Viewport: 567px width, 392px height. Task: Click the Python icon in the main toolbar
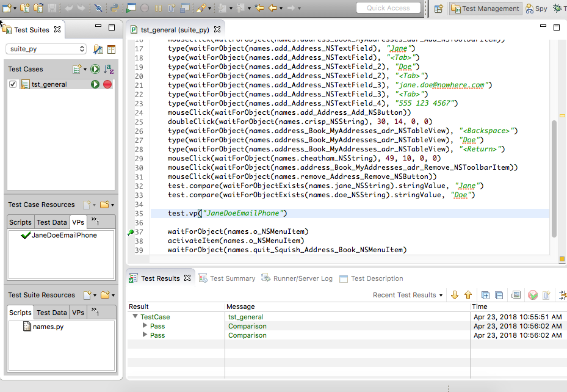click(x=114, y=9)
